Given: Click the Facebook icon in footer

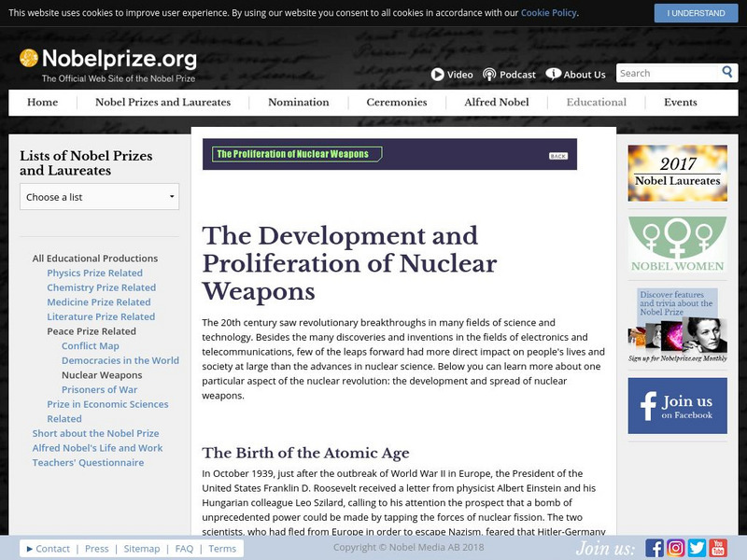Looking at the screenshot, I should point(655,548).
